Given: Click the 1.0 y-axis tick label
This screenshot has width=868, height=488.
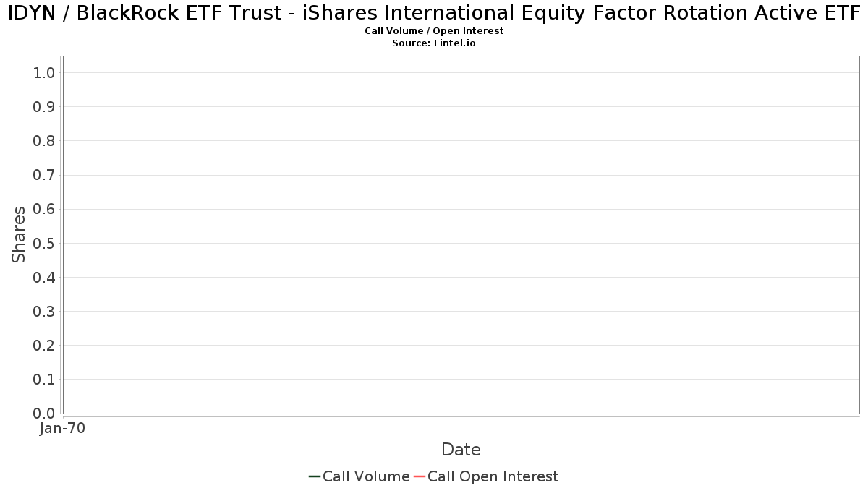Looking at the screenshot, I should [x=44, y=72].
